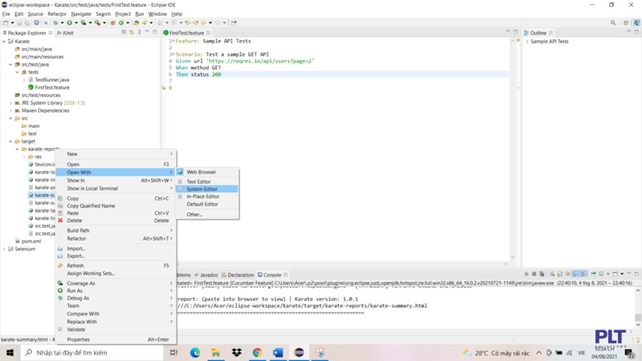Click Terminate square icon in Console toolbar
Image resolution: width=642 pixels, height=361 pixels.
click(x=526, y=274)
